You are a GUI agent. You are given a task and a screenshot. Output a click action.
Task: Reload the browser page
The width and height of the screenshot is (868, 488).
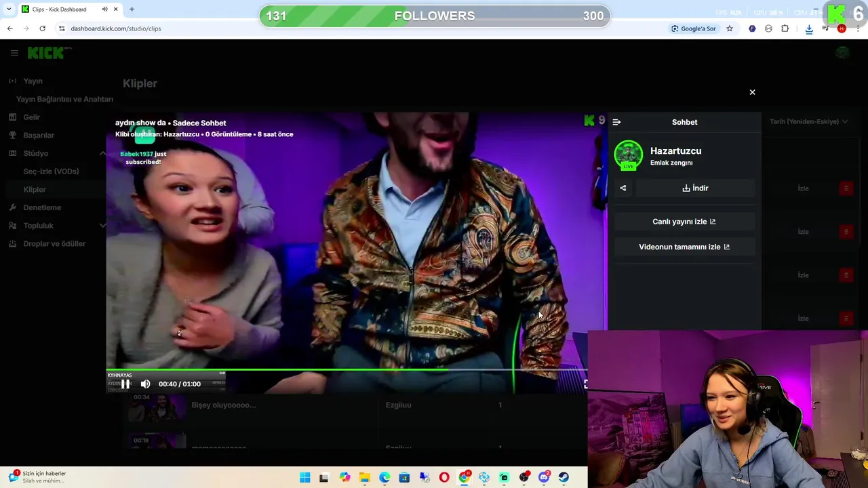(x=42, y=28)
